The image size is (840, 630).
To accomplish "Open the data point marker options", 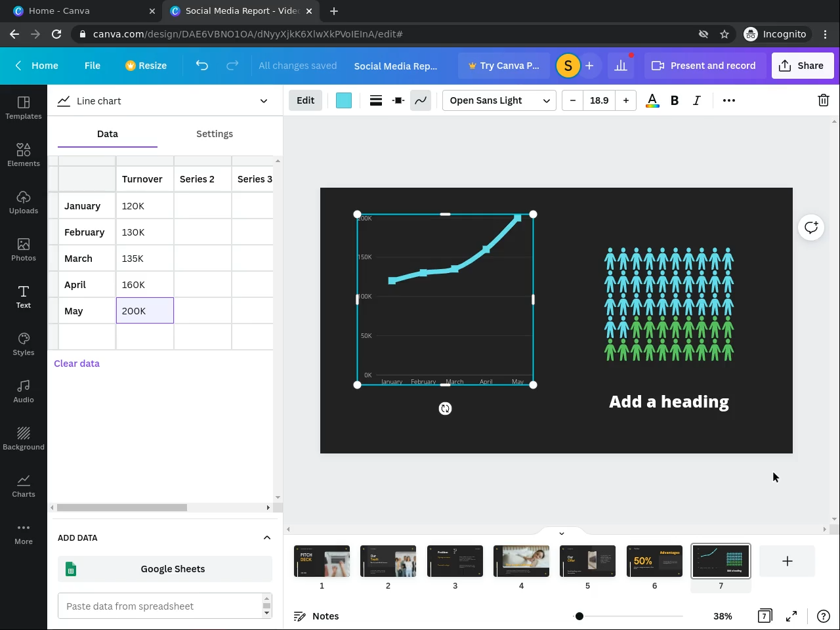I will (398, 100).
